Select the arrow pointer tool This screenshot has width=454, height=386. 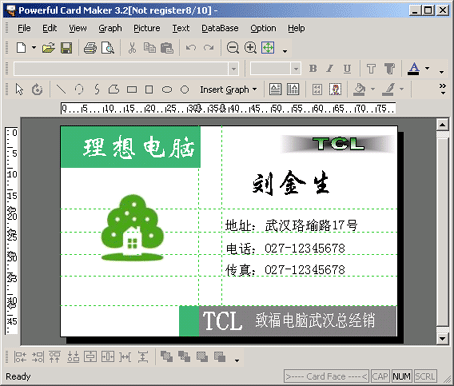coord(19,89)
